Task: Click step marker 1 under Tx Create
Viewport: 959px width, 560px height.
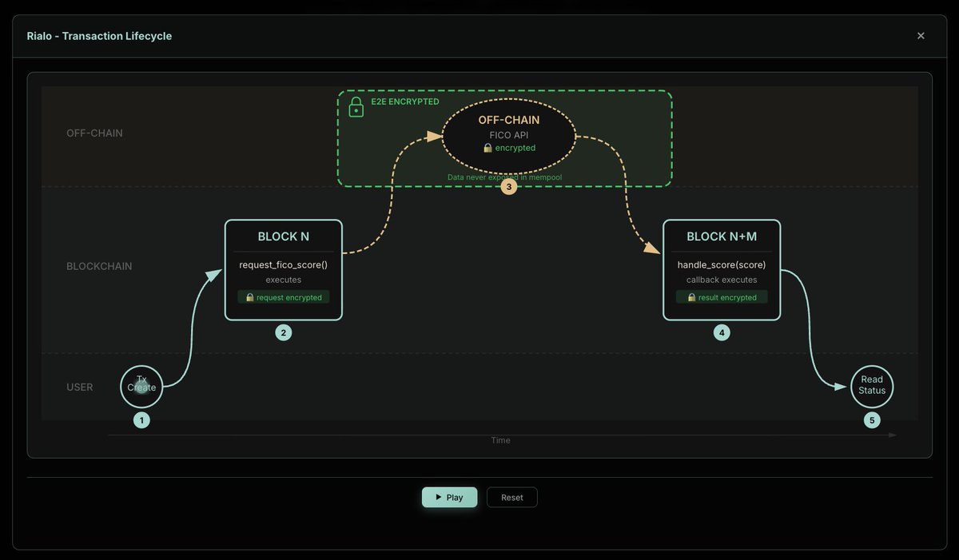Action: click(141, 420)
